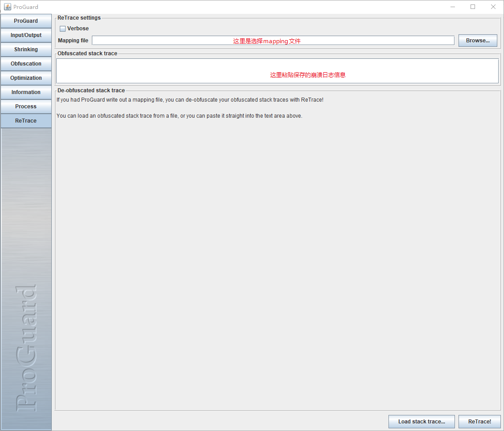Close the ProGuard window

pyautogui.click(x=493, y=7)
